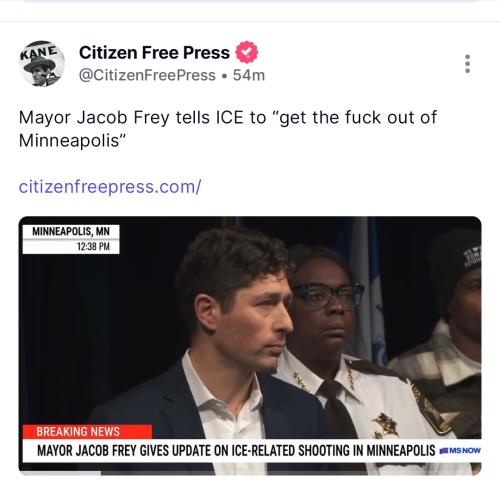Viewport: 500px width, 494px height.
Task: Click the headline about ICE-related shooting
Action: 236,451
